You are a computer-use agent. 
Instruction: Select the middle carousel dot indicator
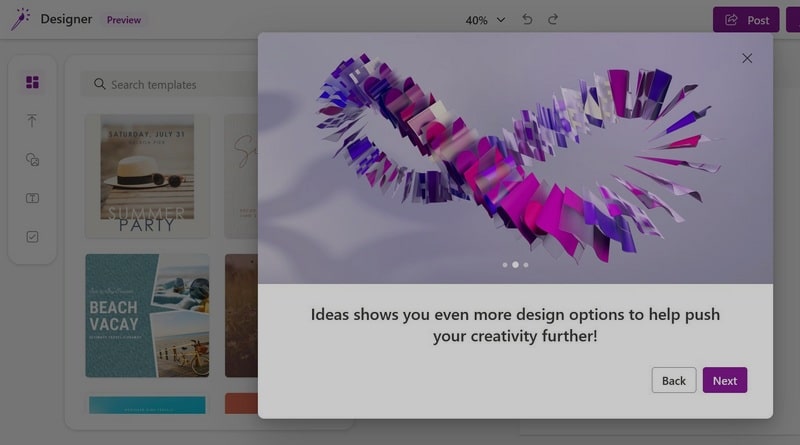pos(515,264)
